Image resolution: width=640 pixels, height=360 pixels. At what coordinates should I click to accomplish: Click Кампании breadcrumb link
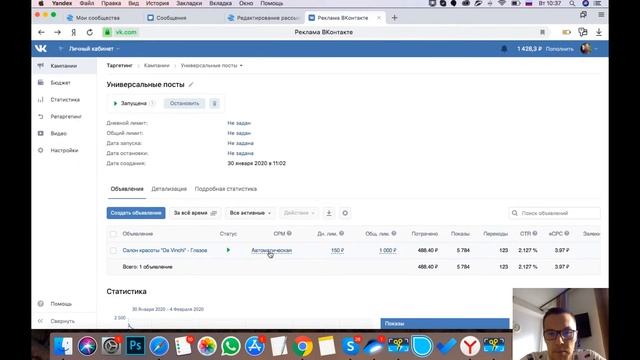pos(156,65)
